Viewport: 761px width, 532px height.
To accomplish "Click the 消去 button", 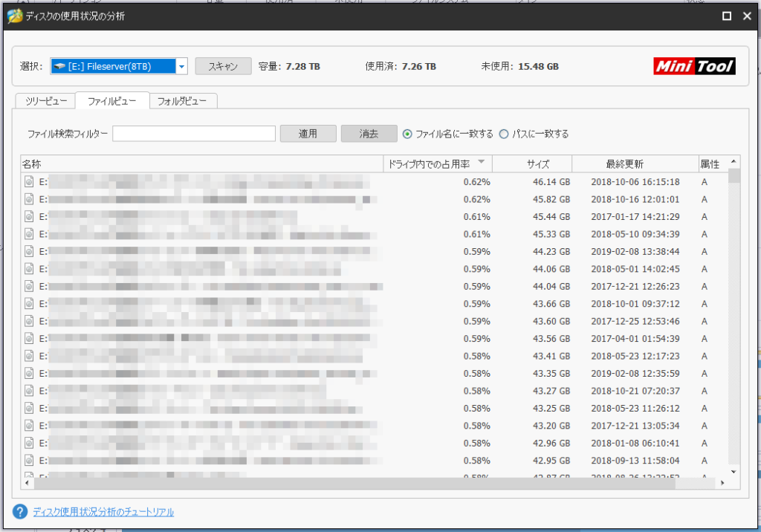I will click(x=369, y=134).
